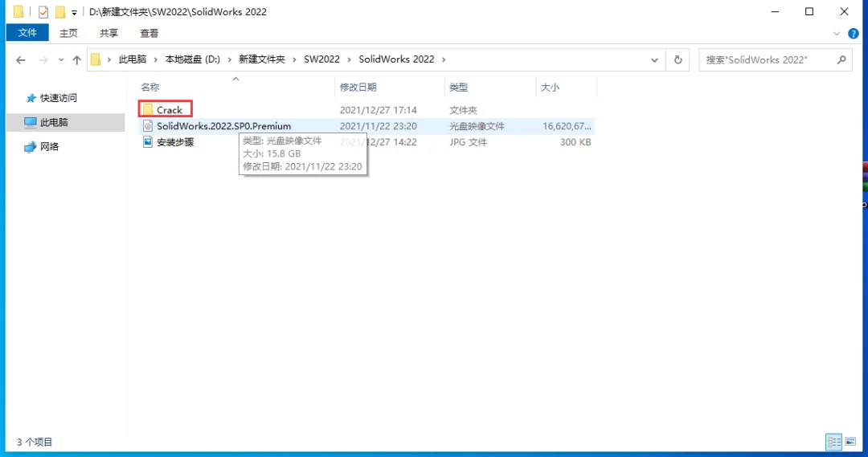Viewport: 868px width, 457px height.
Task: Sort files by 修改日期 column
Action: pyautogui.click(x=358, y=87)
